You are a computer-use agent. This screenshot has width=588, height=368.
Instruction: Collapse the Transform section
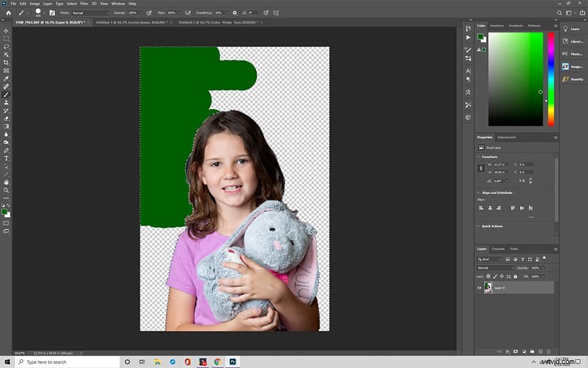point(478,157)
